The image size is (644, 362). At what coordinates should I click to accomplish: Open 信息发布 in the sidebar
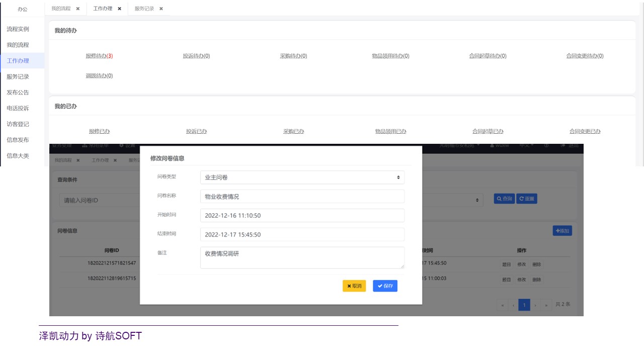click(18, 140)
